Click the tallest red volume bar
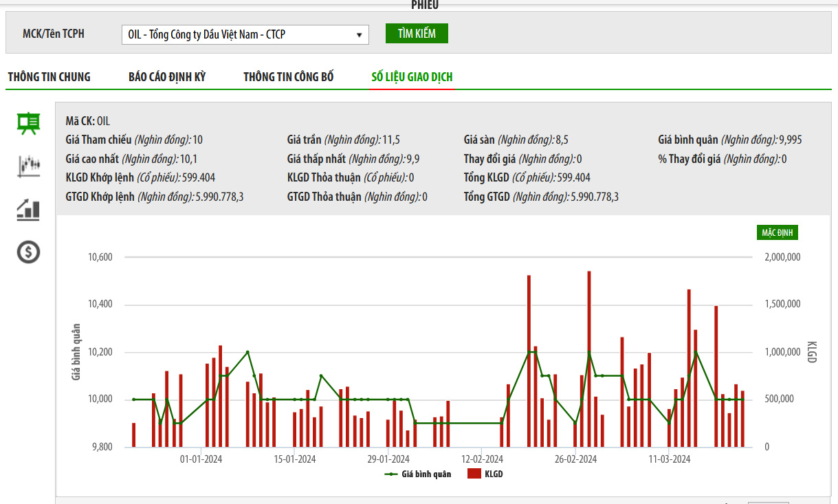 tap(589, 358)
